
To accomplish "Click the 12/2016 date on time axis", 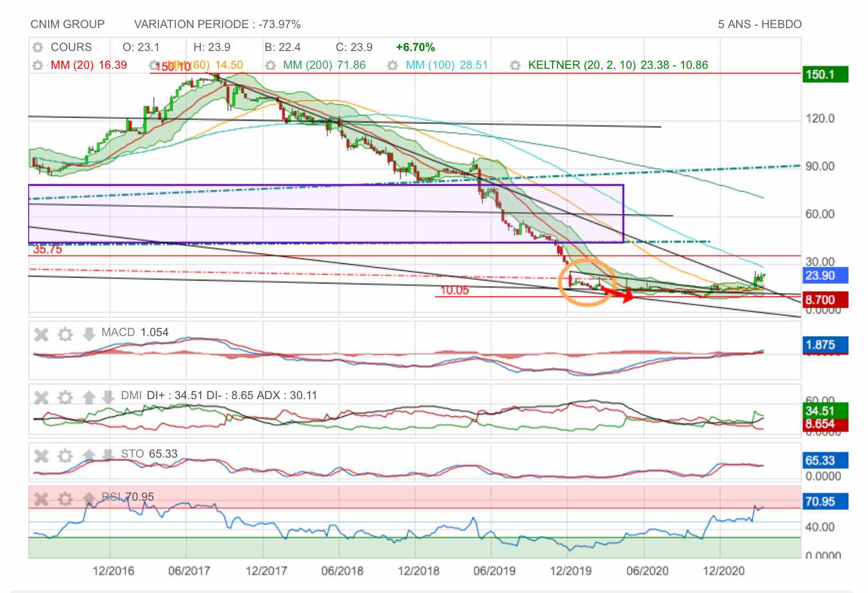I will [114, 571].
